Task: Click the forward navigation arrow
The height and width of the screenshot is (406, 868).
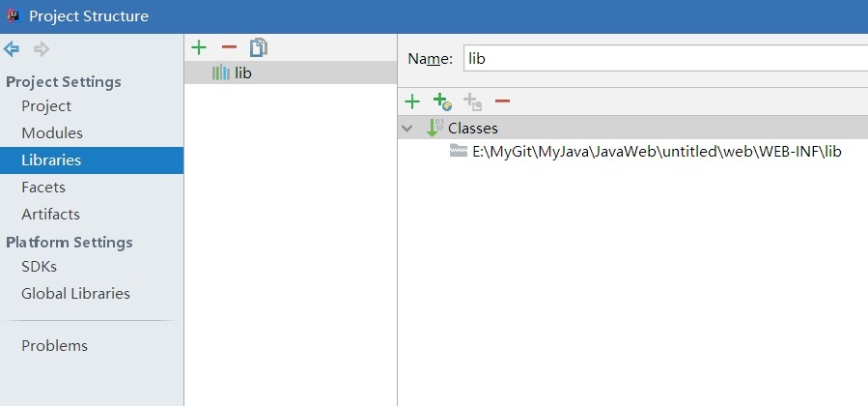Action: pyautogui.click(x=41, y=49)
